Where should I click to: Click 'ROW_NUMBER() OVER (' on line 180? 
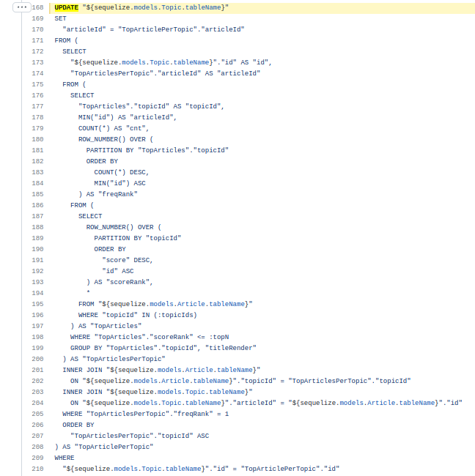(116, 139)
